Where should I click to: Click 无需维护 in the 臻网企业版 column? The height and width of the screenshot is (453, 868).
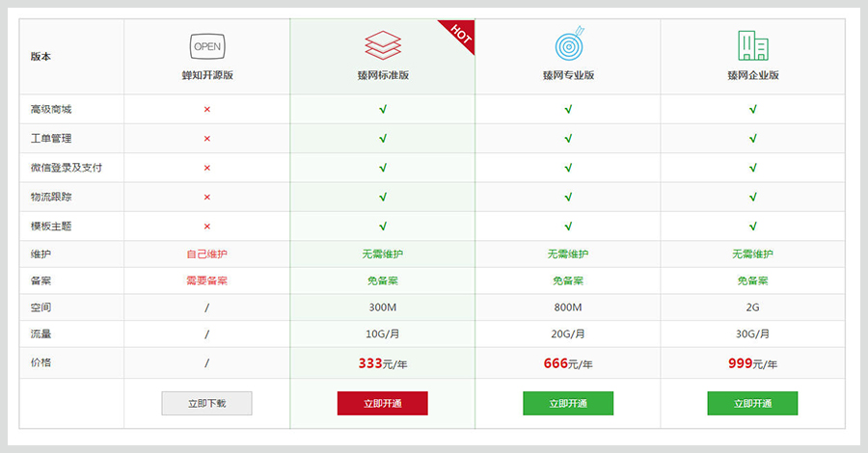753,254
